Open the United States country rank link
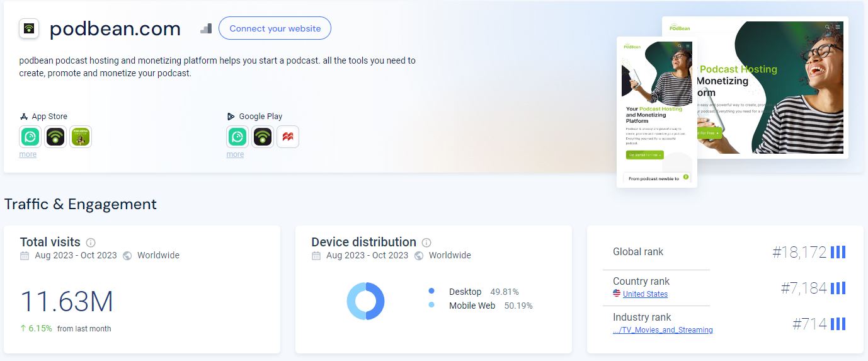Viewport: 868px width, 361px height. coord(645,294)
